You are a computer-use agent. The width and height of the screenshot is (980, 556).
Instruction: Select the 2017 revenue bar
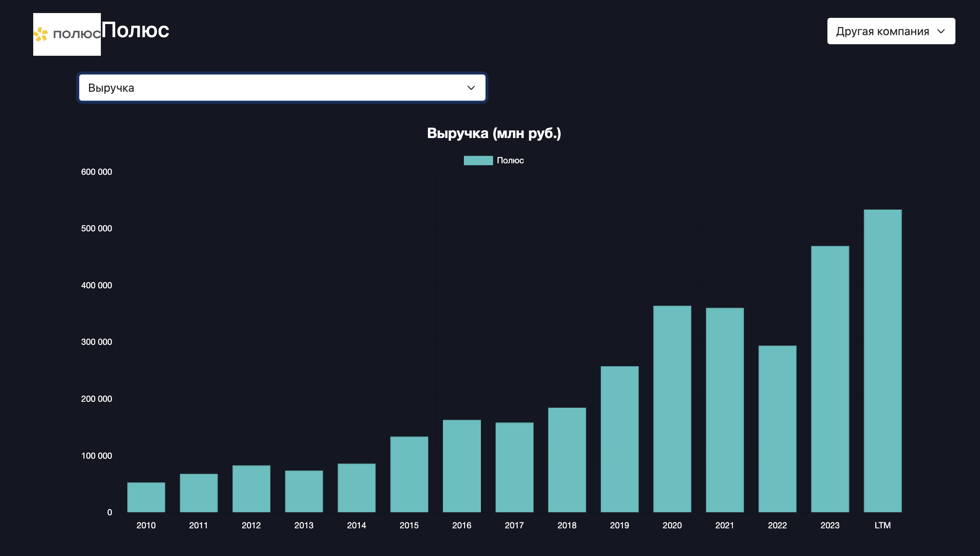coord(514,467)
